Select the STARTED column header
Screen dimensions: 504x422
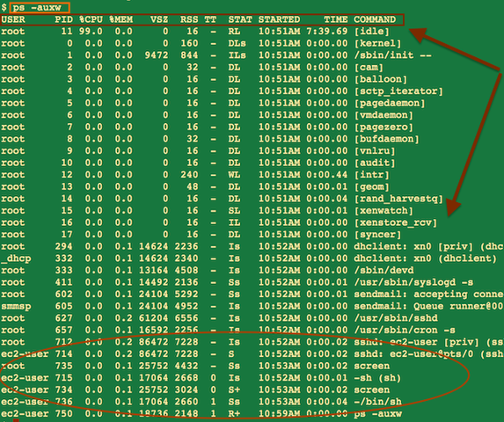(x=279, y=19)
